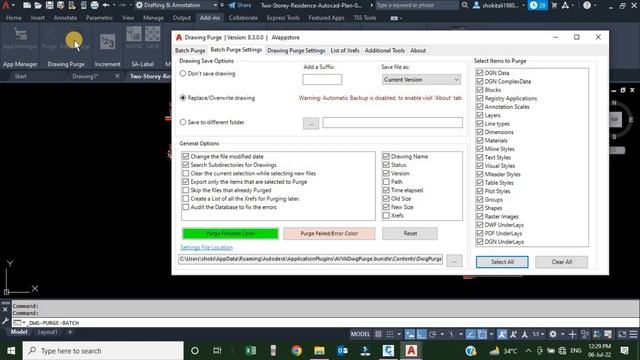Click the Select All button
Viewport: 640px width, 360px height.
(x=502, y=262)
